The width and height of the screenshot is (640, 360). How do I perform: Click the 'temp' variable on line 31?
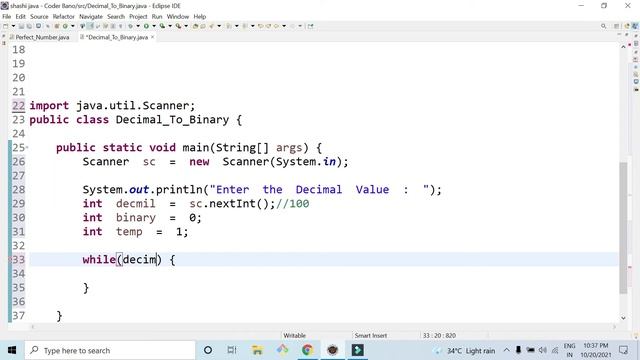(x=129, y=232)
